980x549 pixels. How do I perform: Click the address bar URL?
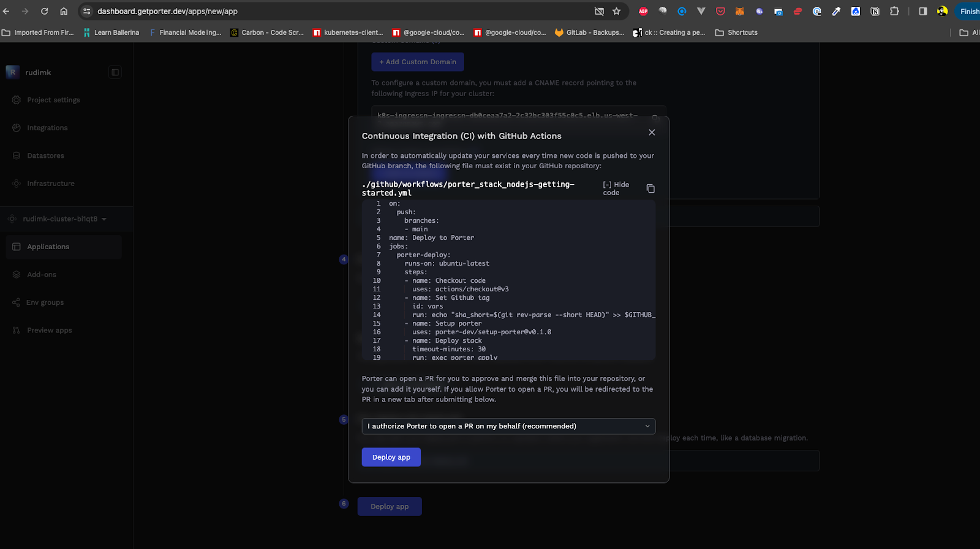point(167,11)
